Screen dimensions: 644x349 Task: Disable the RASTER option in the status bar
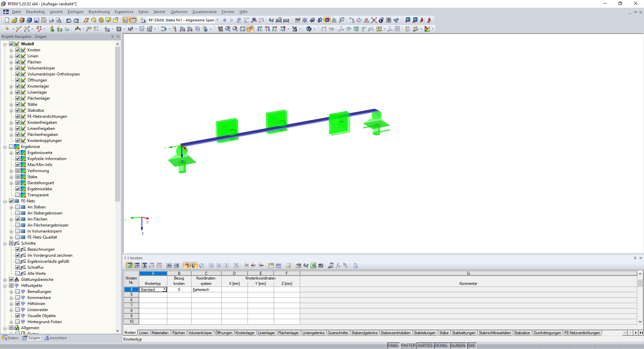(408, 346)
